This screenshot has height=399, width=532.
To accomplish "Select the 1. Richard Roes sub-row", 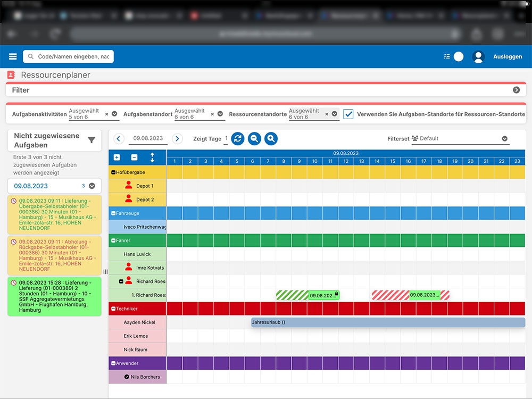I will pyautogui.click(x=137, y=295).
